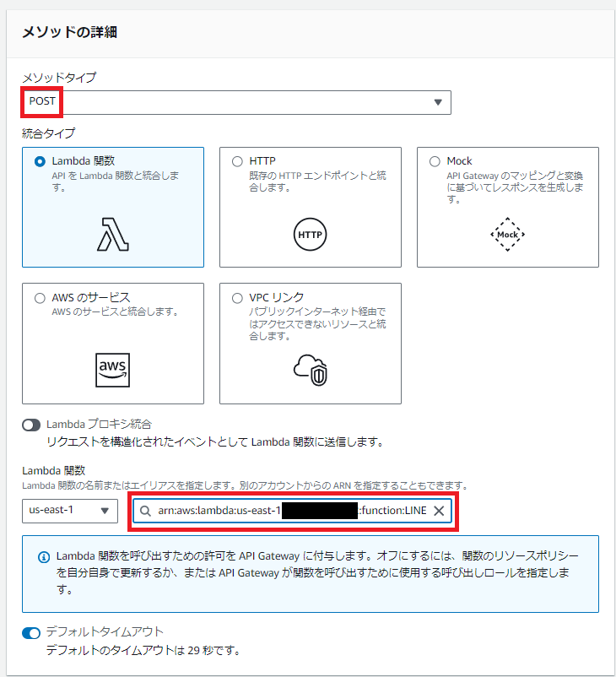
Task: Click the aws logo icon
Action: 113,370
